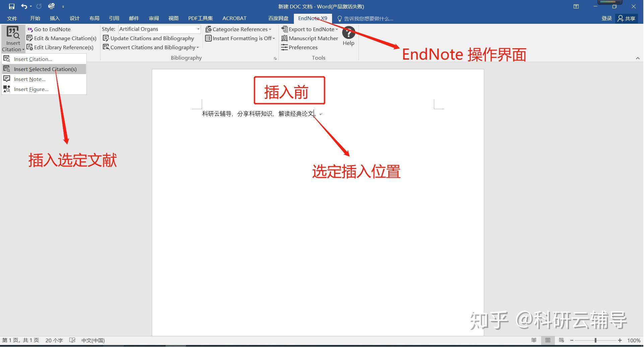Click Edit Library Reference(s) icon

(30, 47)
